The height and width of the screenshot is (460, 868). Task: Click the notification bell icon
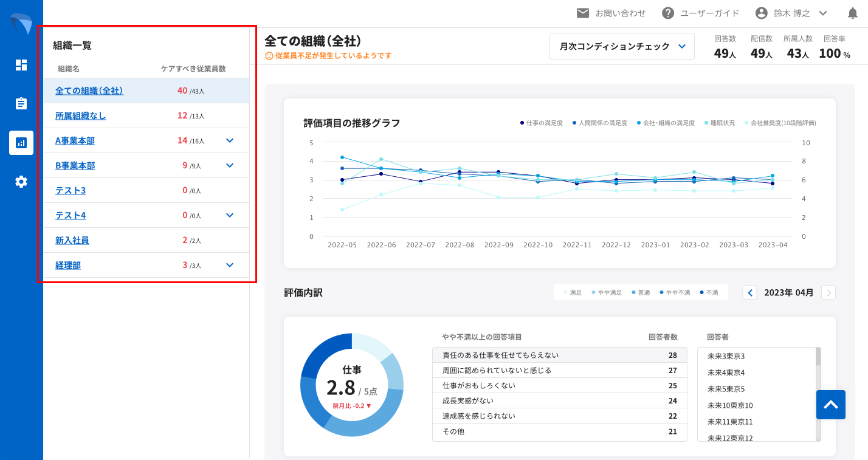tap(853, 13)
